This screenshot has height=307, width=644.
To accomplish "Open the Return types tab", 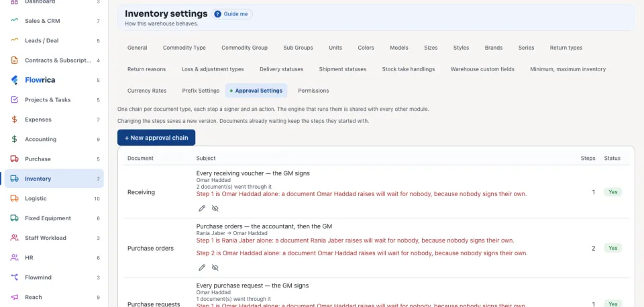I will pyautogui.click(x=566, y=48).
